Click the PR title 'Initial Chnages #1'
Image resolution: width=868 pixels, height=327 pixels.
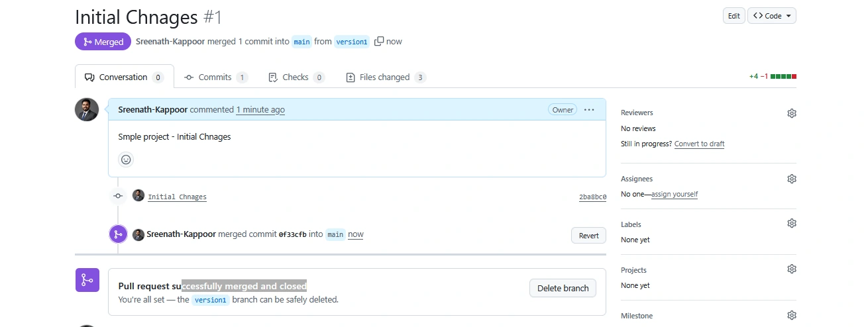[x=148, y=17]
